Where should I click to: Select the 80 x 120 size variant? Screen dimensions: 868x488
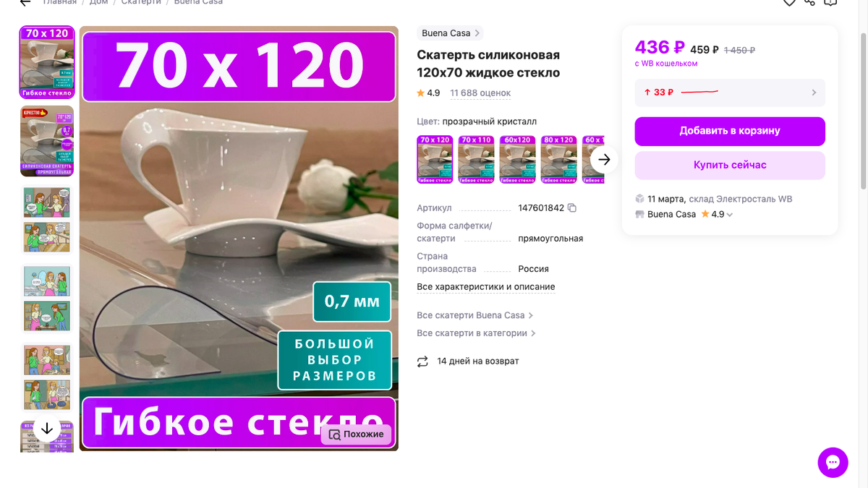pos(559,159)
